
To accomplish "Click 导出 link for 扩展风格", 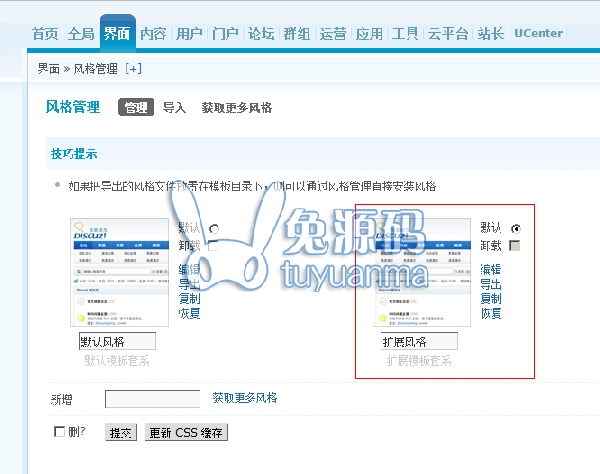I will (x=491, y=284).
